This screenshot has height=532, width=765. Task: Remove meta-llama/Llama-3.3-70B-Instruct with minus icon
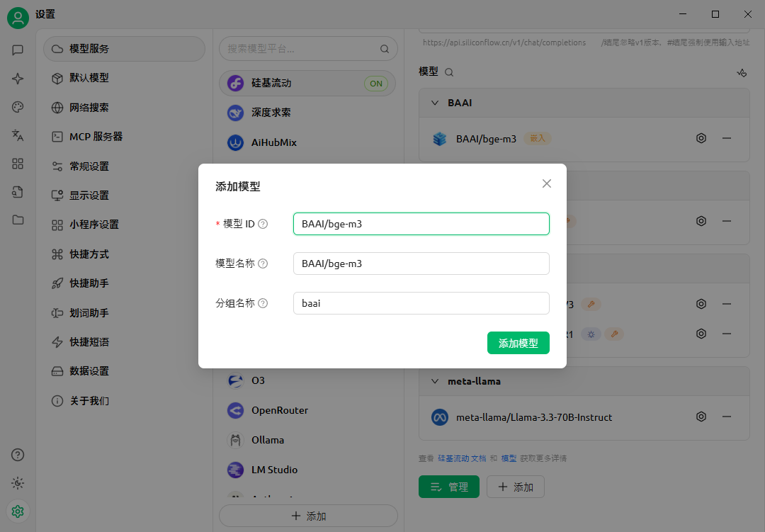pos(727,417)
